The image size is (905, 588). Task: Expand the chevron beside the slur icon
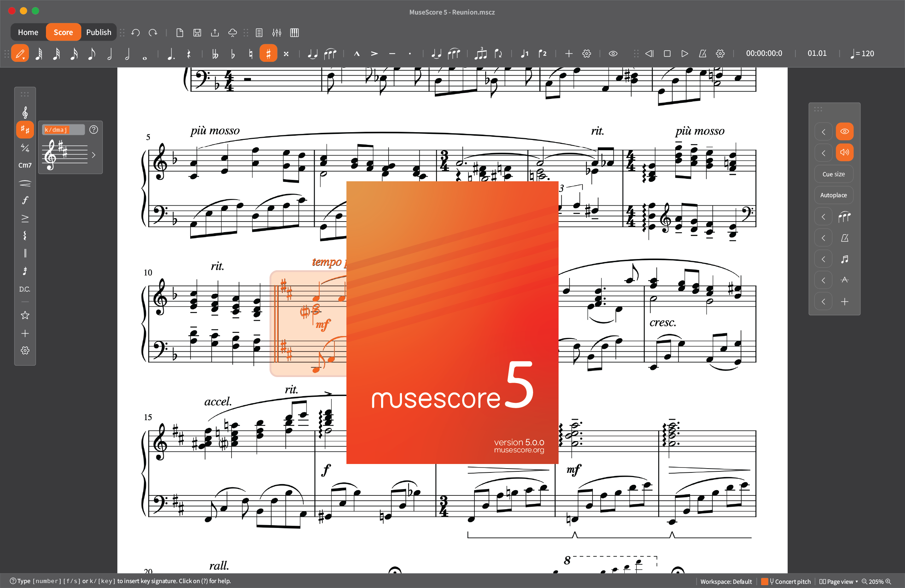click(823, 217)
